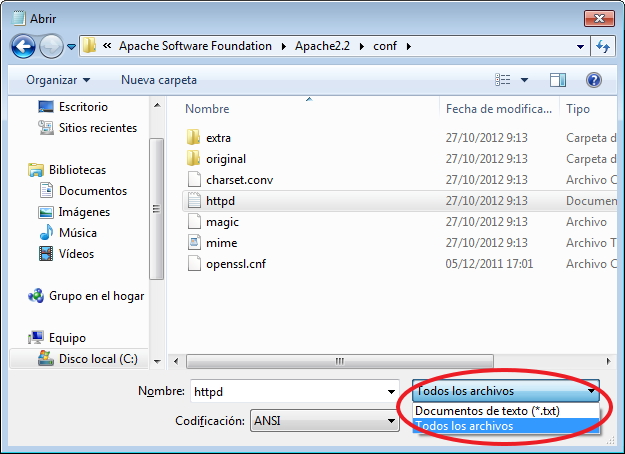Viewport: 625px width, 454px height.
Task: Expand the Codificación ANSI dropdown
Action: pyautogui.click(x=393, y=422)
